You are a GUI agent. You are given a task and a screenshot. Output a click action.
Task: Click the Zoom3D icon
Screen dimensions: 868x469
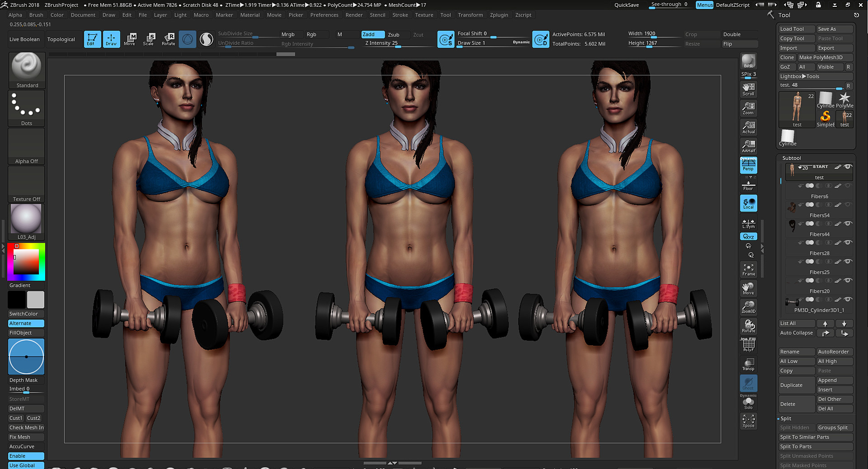(x=748, y=307)
